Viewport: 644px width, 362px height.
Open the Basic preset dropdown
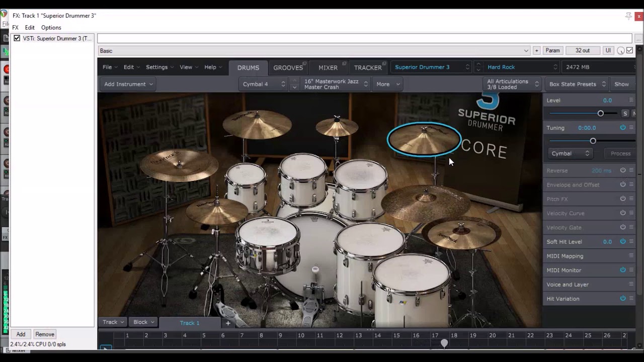[x=314, y=50]
